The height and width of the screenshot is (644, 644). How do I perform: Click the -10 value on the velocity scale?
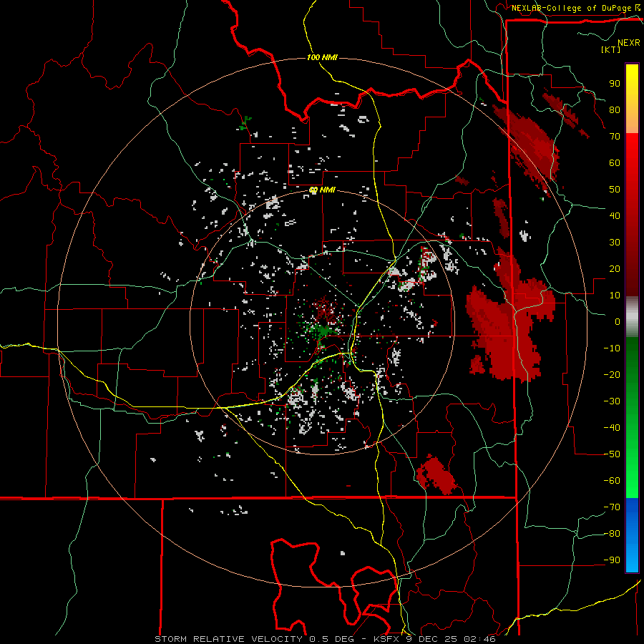612,348
